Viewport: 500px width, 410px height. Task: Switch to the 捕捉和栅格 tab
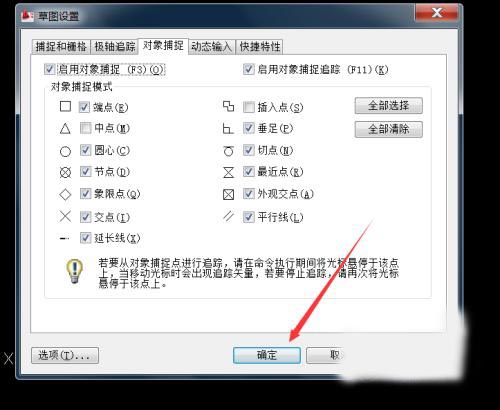point(61,47)
